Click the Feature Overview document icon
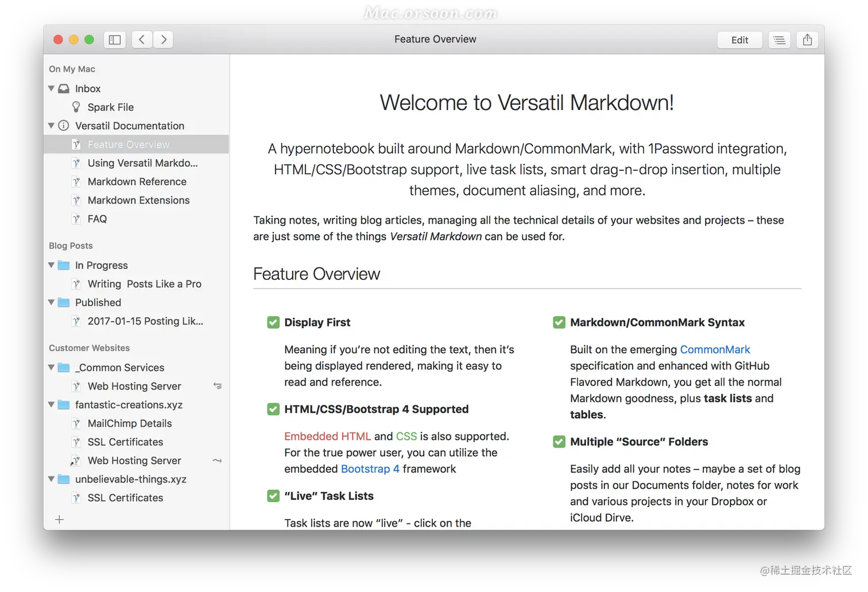 coord(76,145)
